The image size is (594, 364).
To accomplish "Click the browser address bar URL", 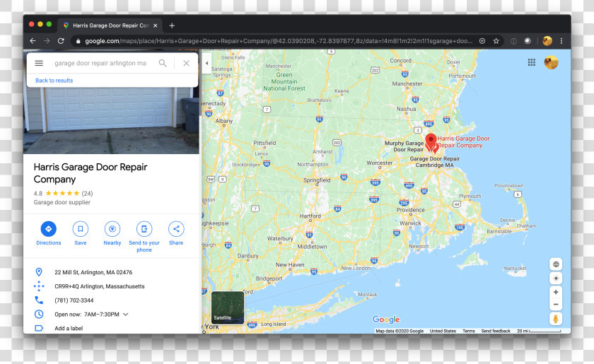I will coord(279,41).
